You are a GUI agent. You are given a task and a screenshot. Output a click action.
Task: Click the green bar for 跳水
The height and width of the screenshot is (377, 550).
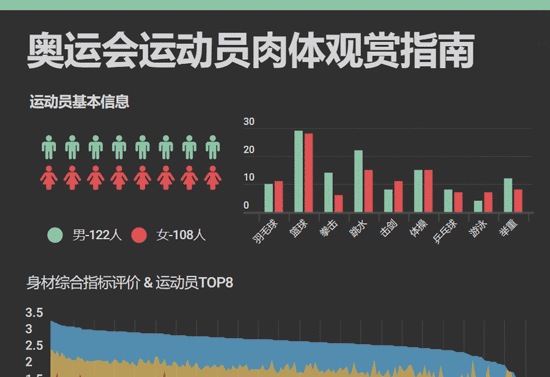coord(358,181)
